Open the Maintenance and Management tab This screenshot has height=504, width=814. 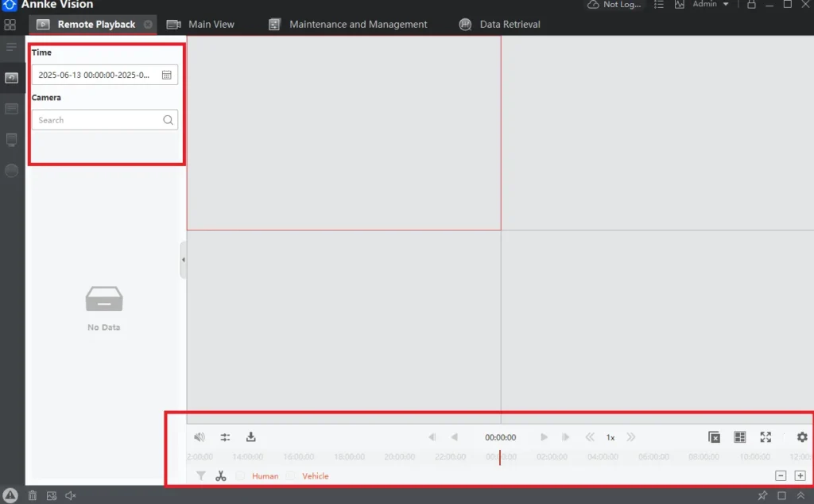pos(348,25)
